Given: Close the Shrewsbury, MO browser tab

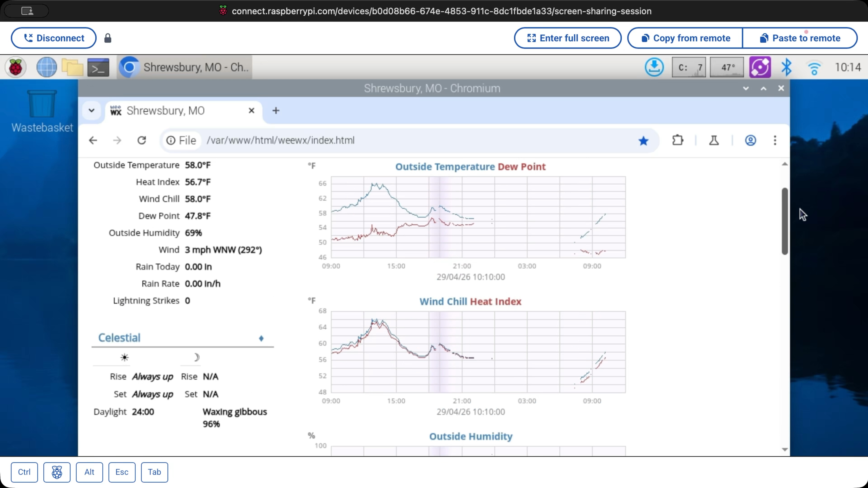Looking at the screenshot, I should click(251, 110).
